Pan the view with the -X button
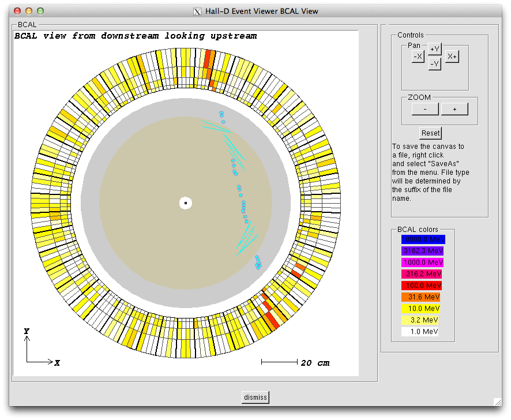This screenshot has width=511, height=420. [x=418, y=57]
